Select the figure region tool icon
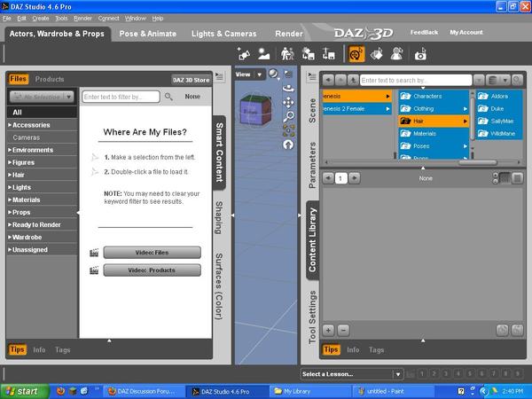 (x=396, y=53)
